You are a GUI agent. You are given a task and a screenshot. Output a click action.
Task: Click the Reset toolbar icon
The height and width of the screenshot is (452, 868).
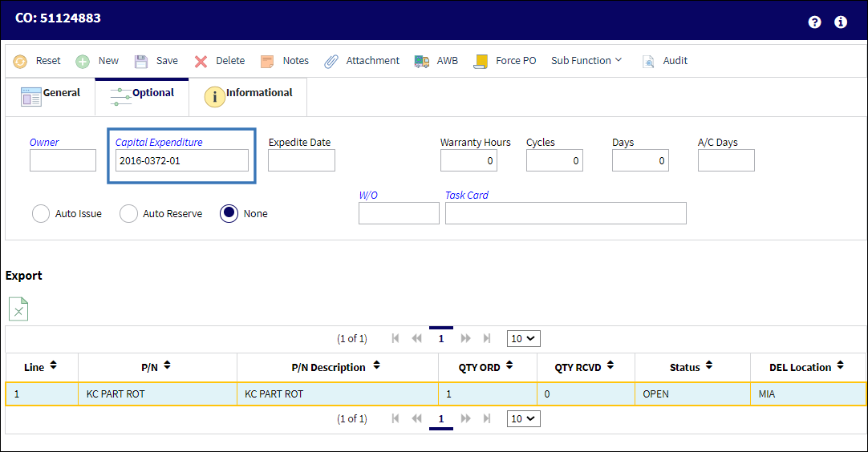[20, 62]
